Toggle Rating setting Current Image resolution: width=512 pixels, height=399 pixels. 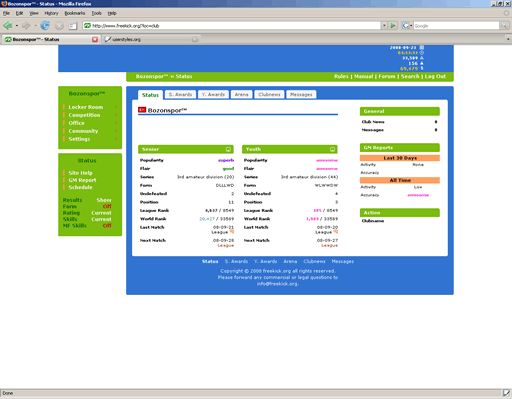point(101,213)
